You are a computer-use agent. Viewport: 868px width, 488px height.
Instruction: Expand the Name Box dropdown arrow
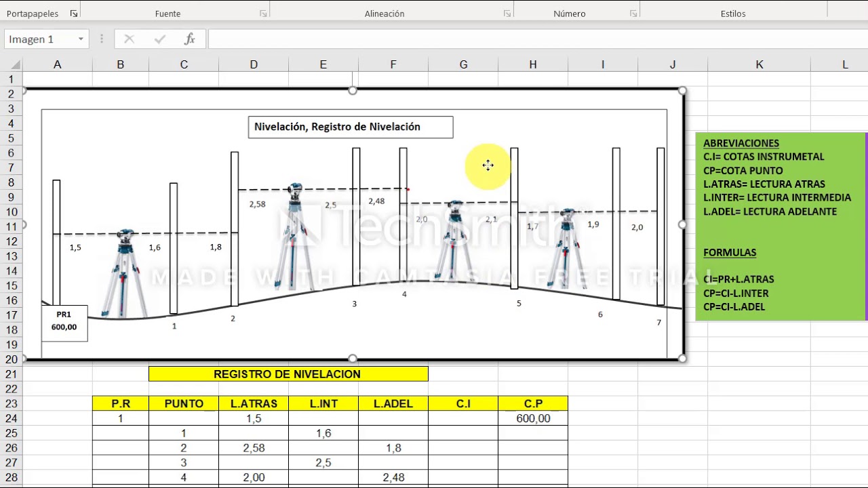pos(81,39)
